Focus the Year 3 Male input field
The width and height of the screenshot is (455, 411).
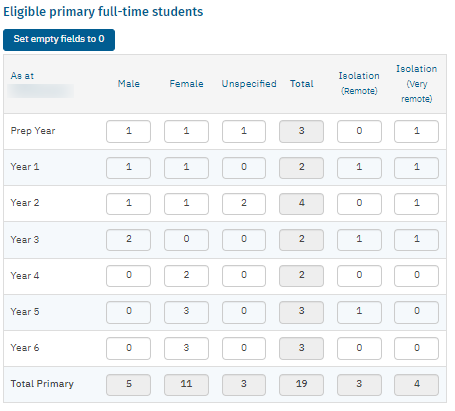point(128,240)
